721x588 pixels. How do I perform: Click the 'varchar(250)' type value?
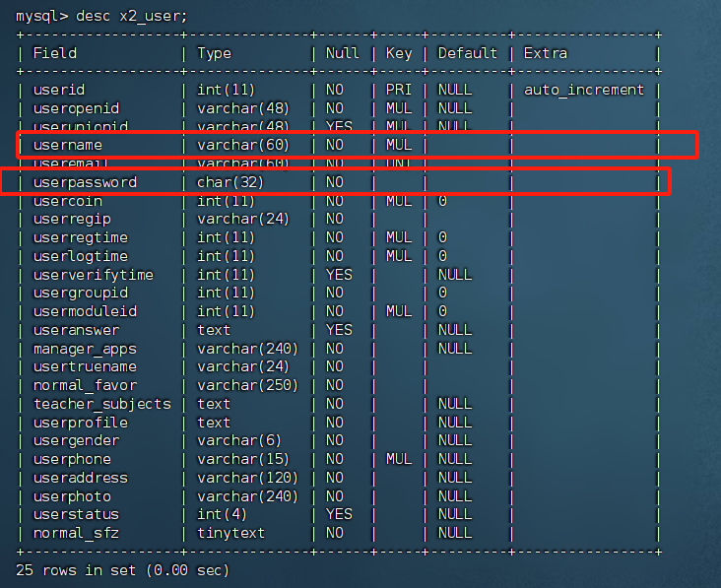tap(247, 385)
